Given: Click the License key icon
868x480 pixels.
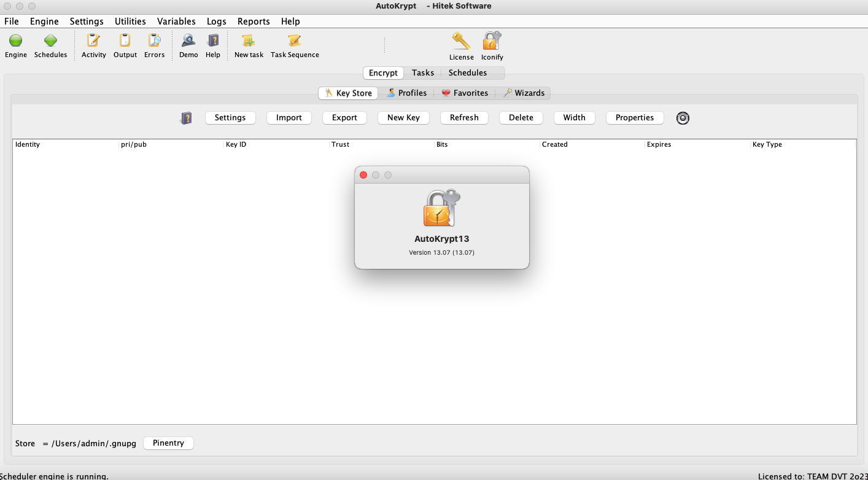Looking at the screenshot, I should click(x=461, y=42).
